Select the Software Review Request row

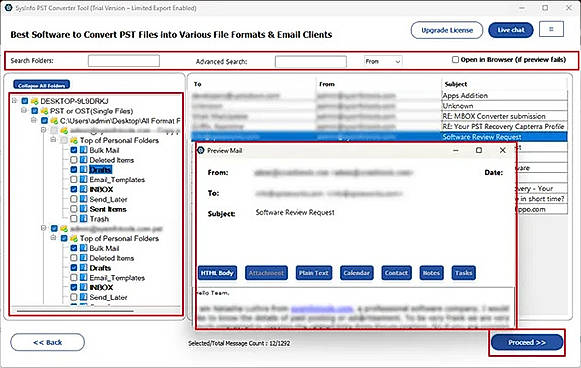click(379, 137)
